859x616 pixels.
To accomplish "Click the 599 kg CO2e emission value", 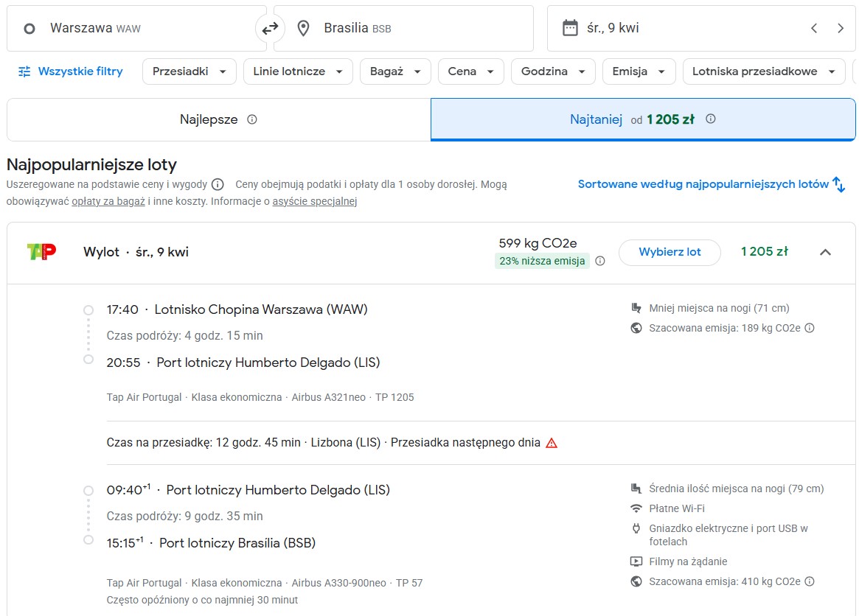I will 538,243.
